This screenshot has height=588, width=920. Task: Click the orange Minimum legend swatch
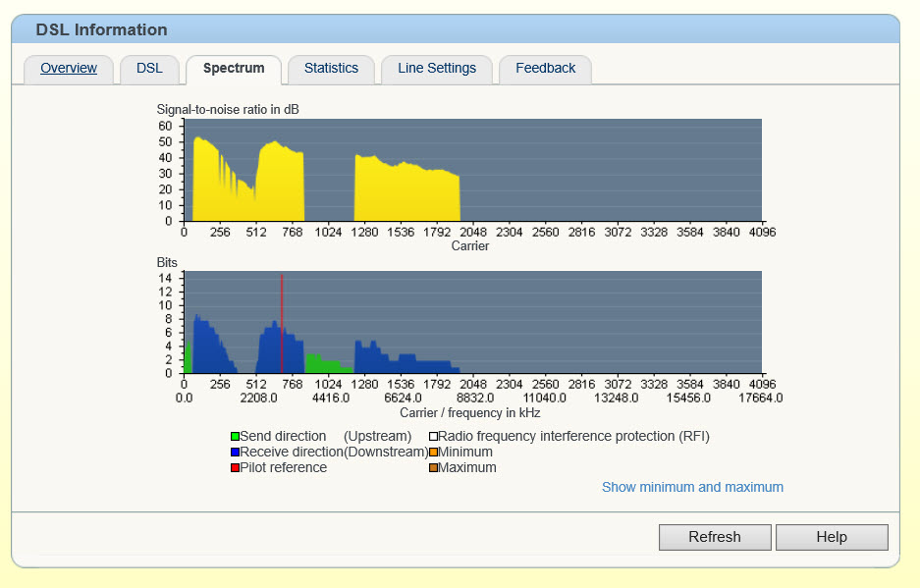(x=433, y=453)
